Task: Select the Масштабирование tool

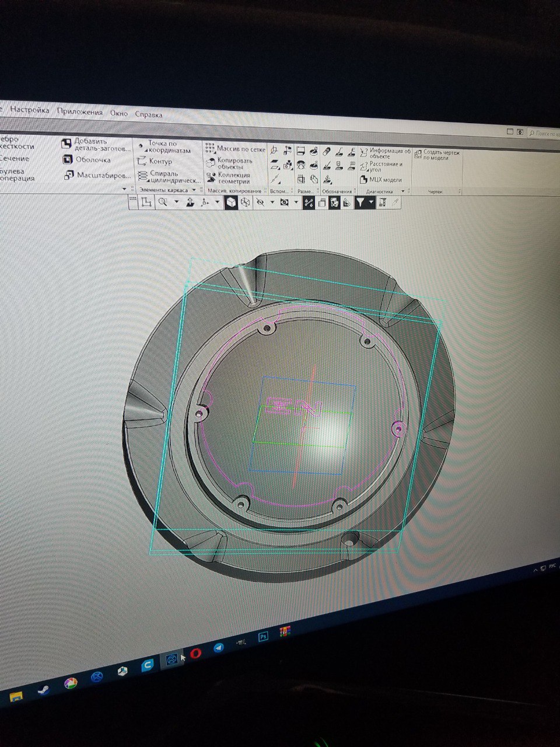Action: pos(97,175)
